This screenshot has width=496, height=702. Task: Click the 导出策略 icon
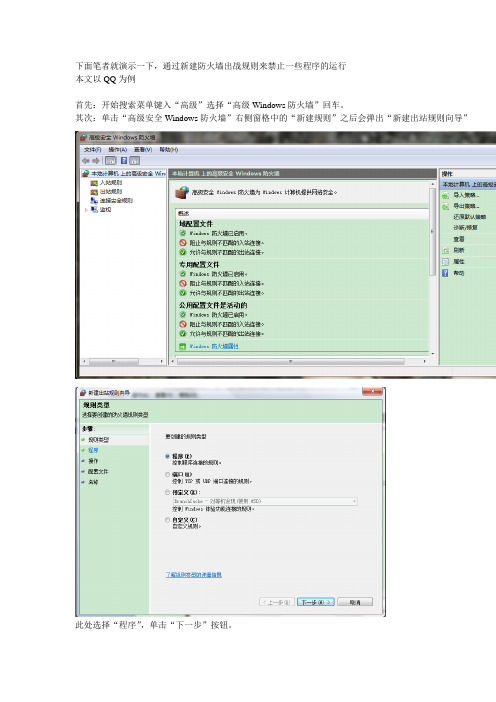[x=446, y=206]
